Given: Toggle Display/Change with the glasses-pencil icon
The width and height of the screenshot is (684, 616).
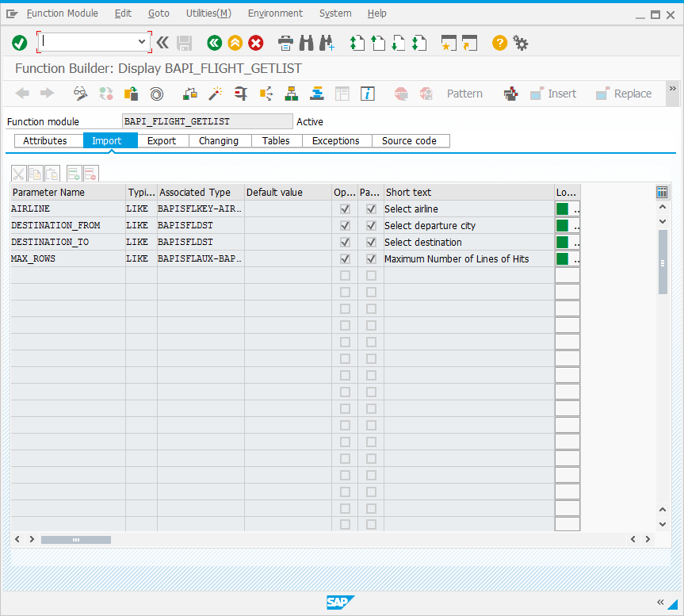Looking at the screenshot, I should coord(80,94).
